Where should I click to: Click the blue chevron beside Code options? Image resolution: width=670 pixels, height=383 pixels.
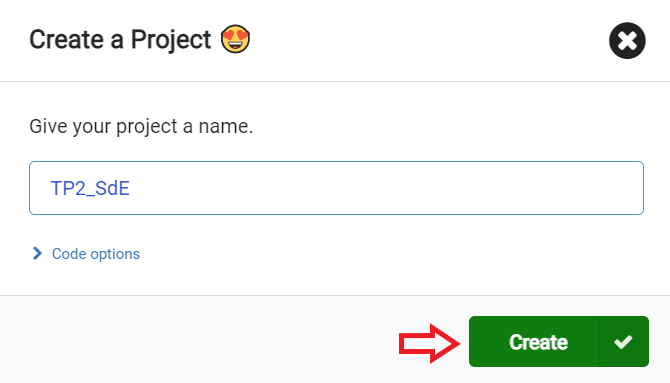coord(38,253)
